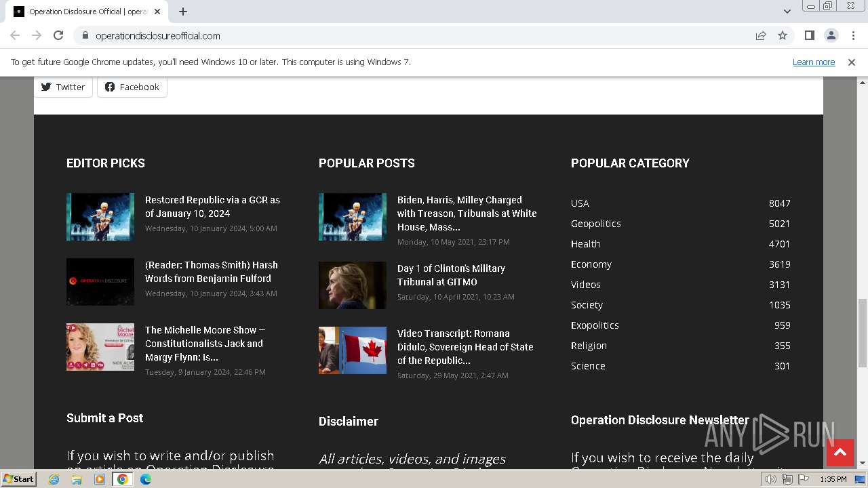Bookmark this tab with the star icon

point(783,35)
